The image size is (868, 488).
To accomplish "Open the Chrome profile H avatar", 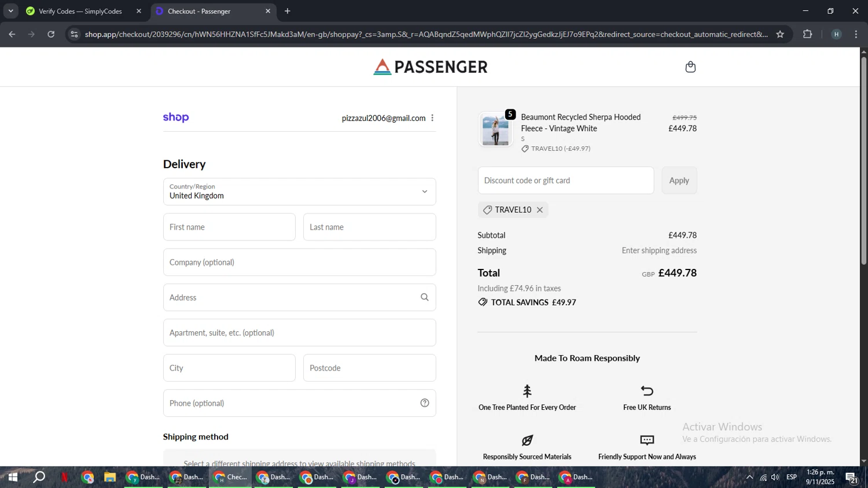I will click(x=836, y=34).
